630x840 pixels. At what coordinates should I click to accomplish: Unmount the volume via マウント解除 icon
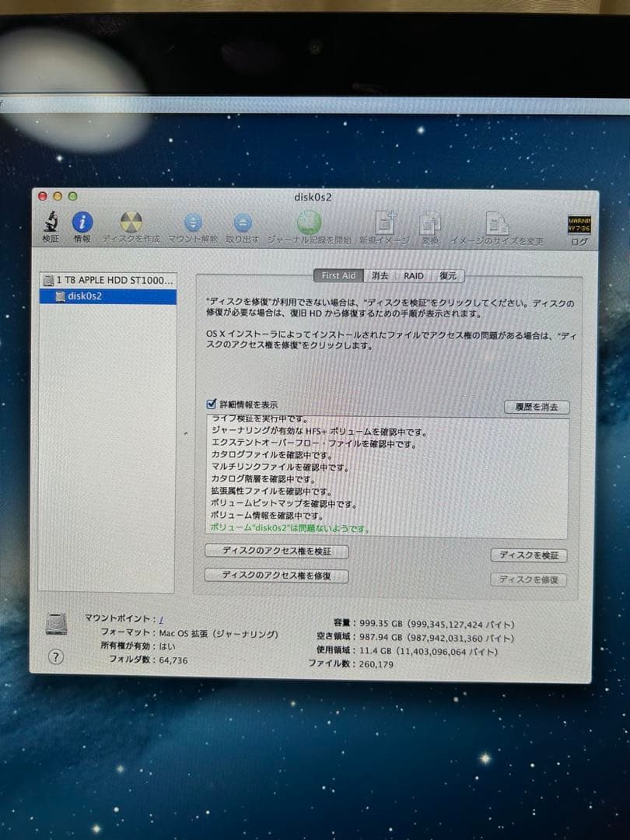coord(192,226)
